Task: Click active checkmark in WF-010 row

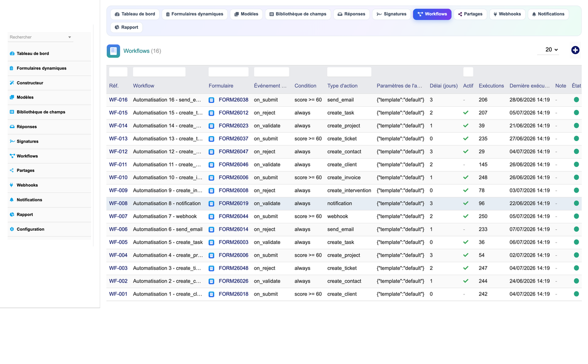Action: (465, 177)
